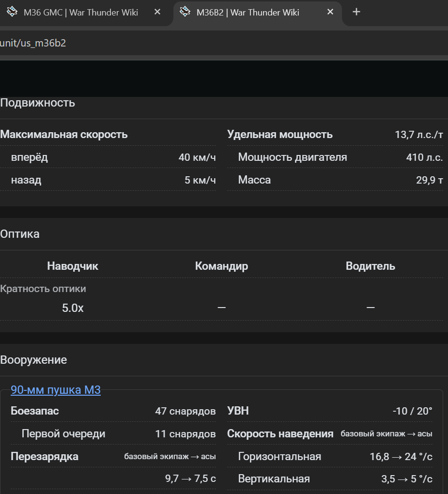The image size is (448, 494).
Task: Focus the address bar with unit/us_m36b2
Action: [194, 43]
